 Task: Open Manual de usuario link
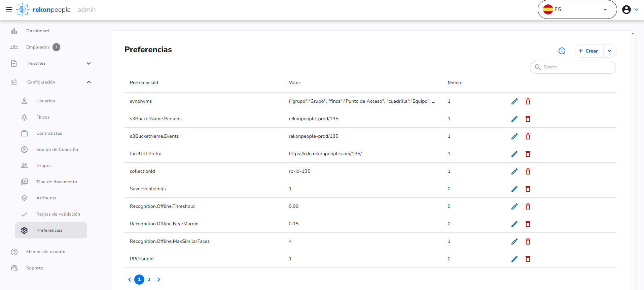(x=46, y=252)
